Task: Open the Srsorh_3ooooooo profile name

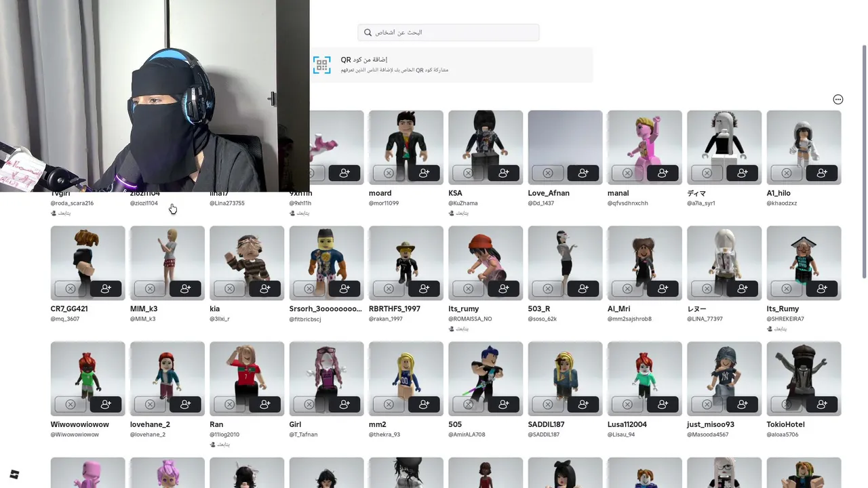Action: tap(325, 308)
